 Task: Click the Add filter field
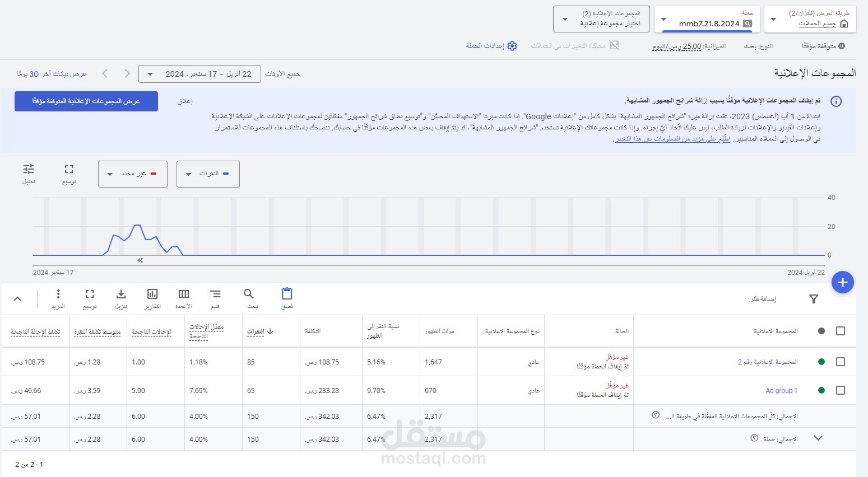tap(763, 299)
